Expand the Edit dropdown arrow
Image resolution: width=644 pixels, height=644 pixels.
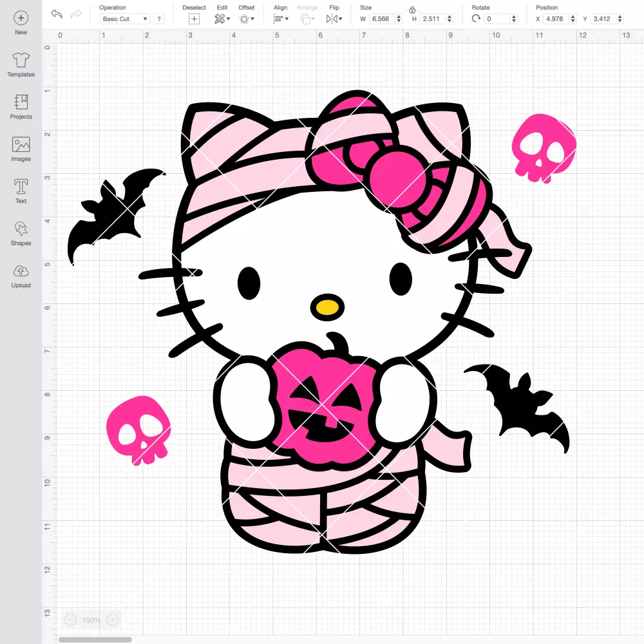229,19
